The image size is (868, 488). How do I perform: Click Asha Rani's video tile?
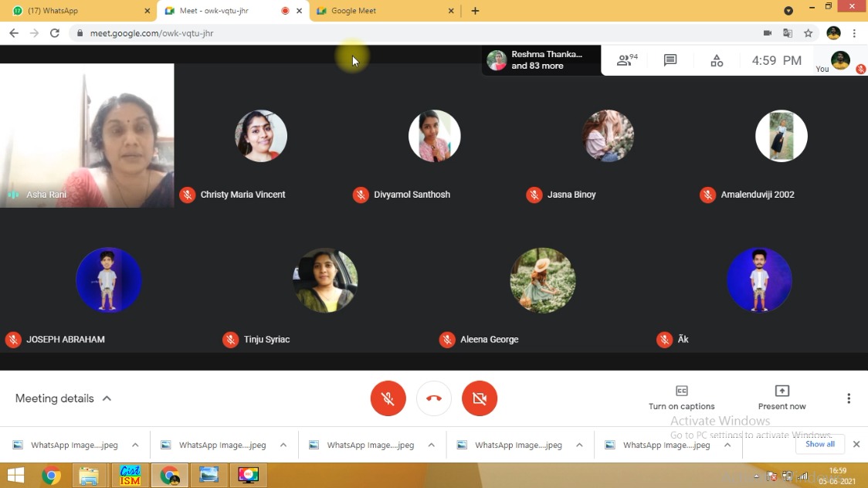click(86, 135)
